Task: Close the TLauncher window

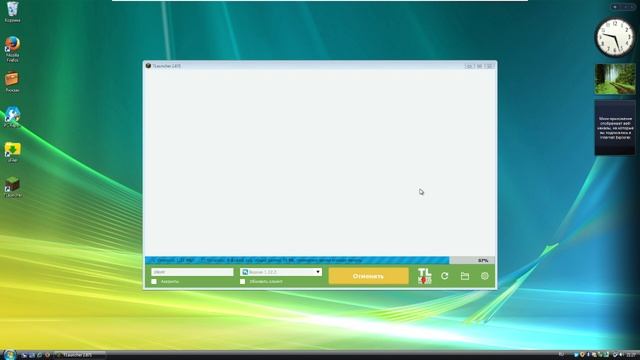Action: 490,66
